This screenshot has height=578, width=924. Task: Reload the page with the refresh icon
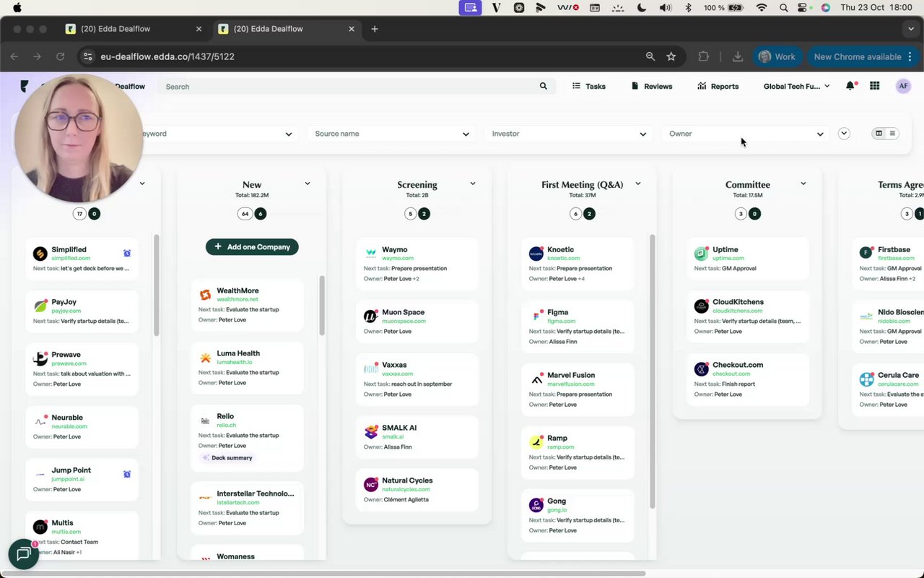(x=61, y=56)
